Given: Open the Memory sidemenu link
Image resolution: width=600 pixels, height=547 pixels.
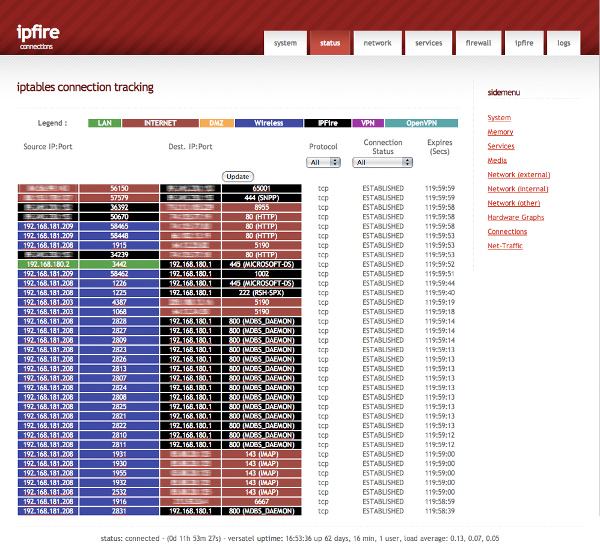Looking at the screenshot, I should point(500,132).
